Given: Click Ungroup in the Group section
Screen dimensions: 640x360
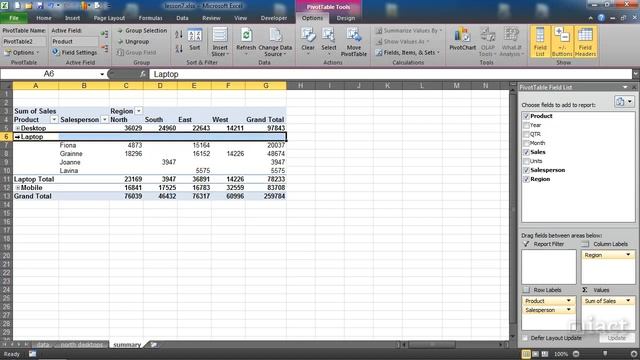Looking at the screenshot, I should tap(133, 42).
